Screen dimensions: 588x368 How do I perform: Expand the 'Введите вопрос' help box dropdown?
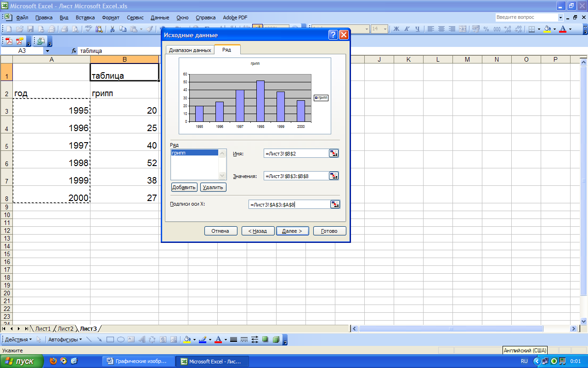coord(560,17)
